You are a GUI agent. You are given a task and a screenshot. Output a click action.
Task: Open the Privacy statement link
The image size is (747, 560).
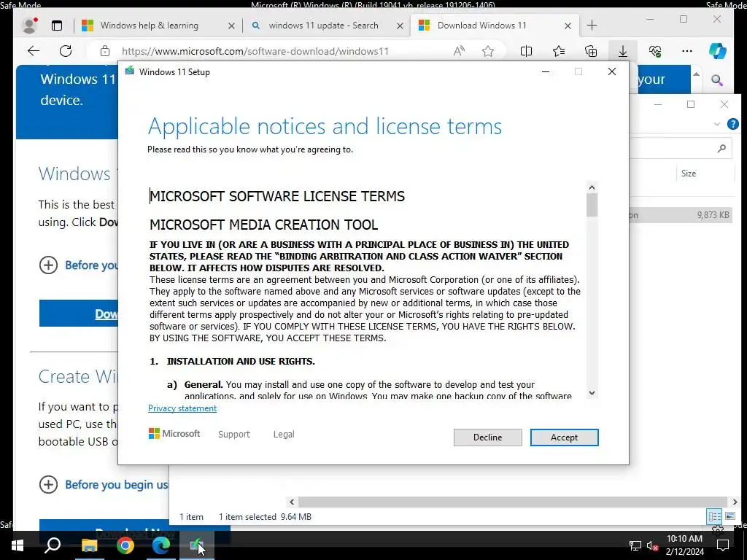pos(182,408)
